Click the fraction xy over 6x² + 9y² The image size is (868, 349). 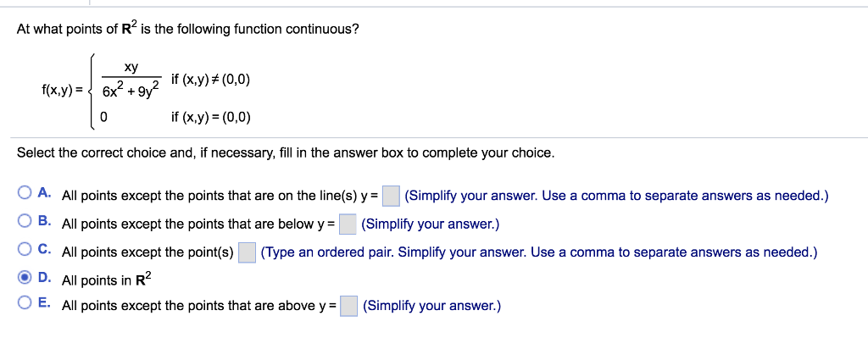[131, 79]
